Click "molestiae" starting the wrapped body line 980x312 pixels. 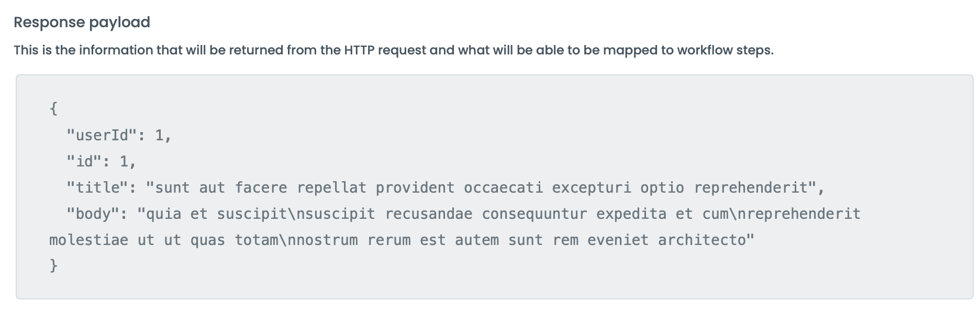pyautogui.click(x=88, y=240)
